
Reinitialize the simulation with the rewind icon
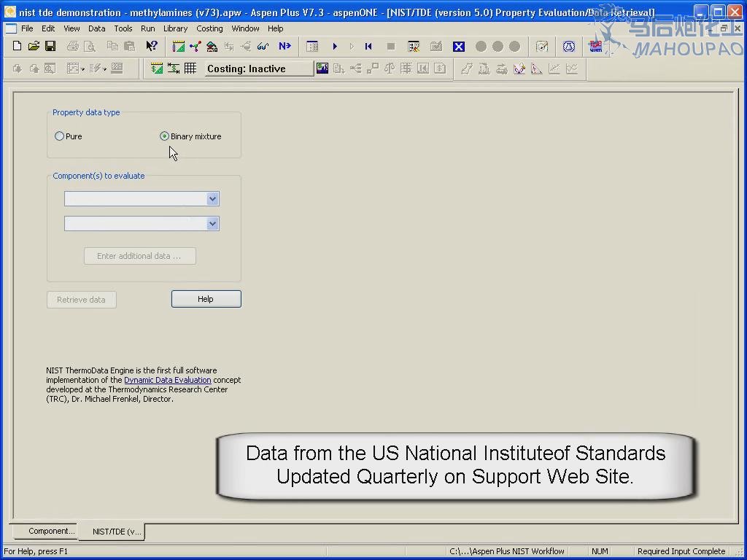click(x=368, y=46)
